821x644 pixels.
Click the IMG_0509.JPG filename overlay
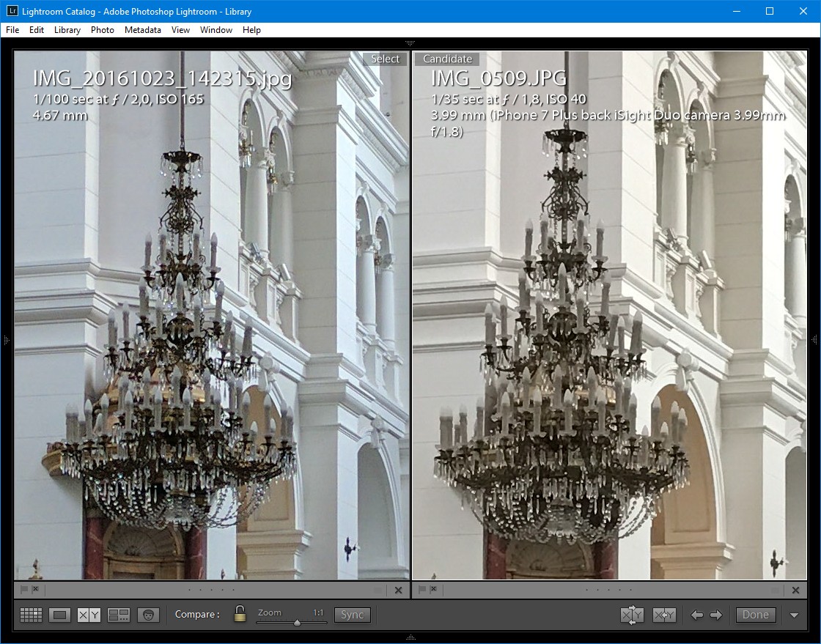499,78
